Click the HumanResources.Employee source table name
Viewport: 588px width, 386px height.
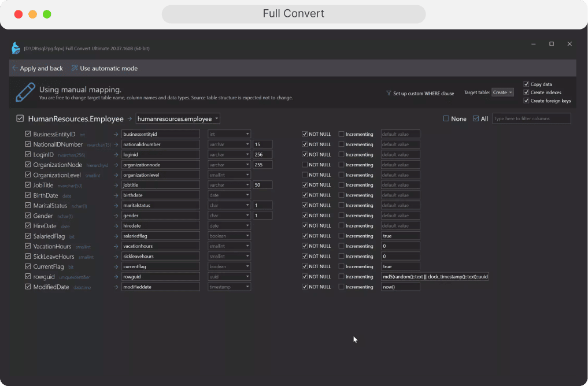76,119
